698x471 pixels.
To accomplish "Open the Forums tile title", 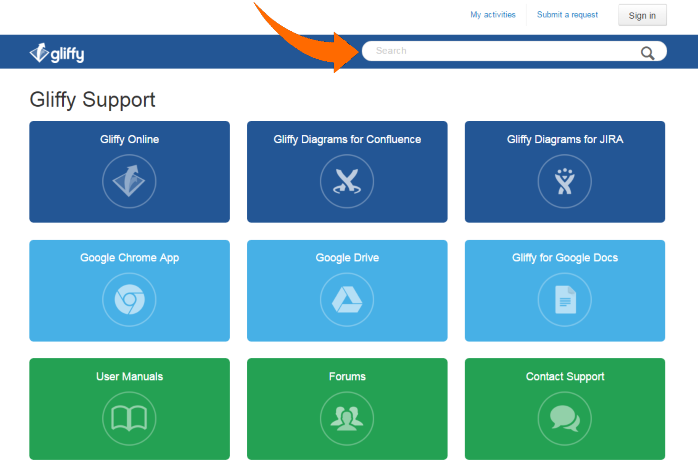I will 347,377.
